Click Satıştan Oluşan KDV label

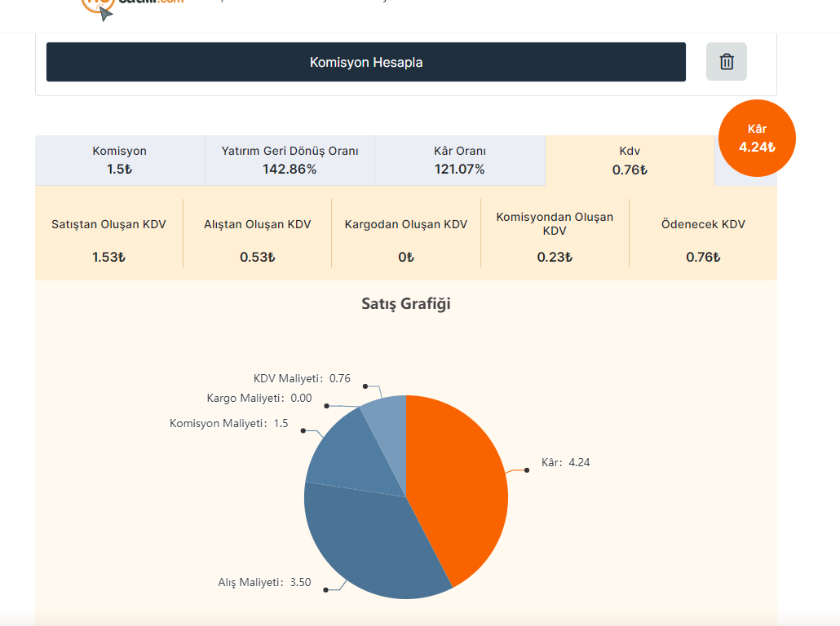coord(108,224)
